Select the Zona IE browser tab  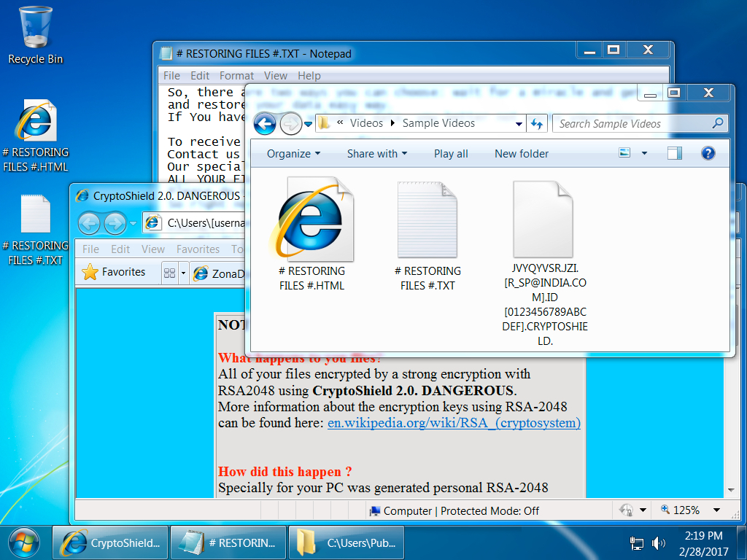click(218, 273)
